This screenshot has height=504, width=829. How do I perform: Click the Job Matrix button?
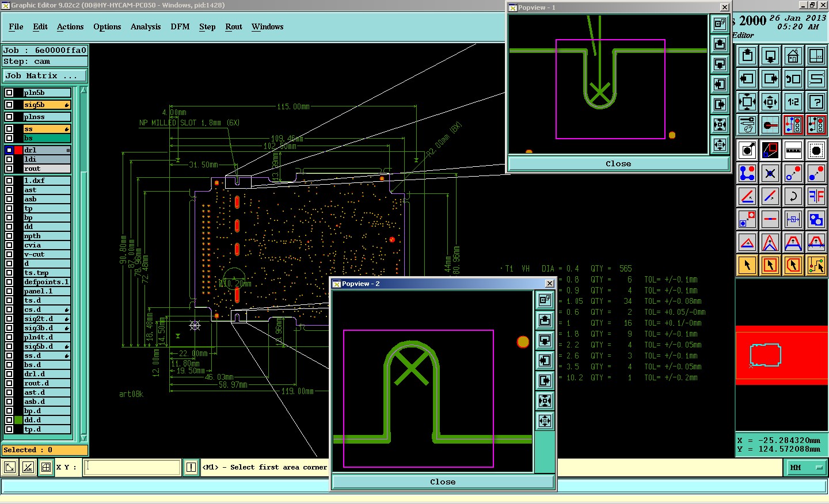(x=45, y=75)
